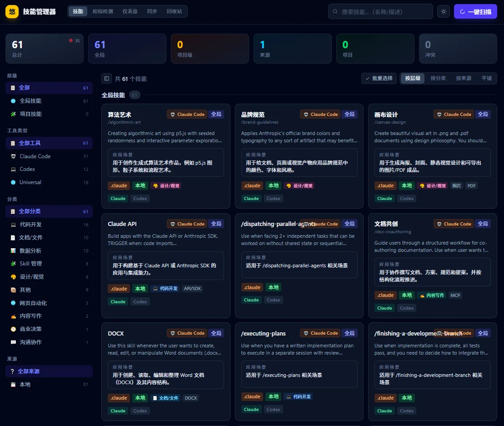This screenshot has width=504, height=426.
Task: Switch grouping to 按分类
Action: tap(438, 79)
